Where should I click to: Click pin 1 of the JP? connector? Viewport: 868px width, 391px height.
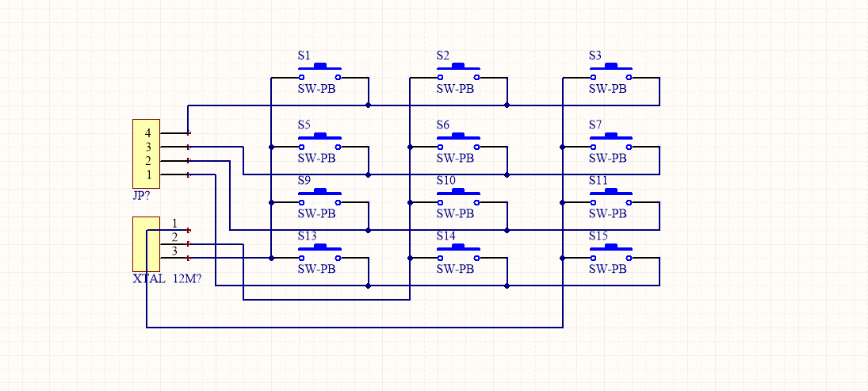[174, 174]
